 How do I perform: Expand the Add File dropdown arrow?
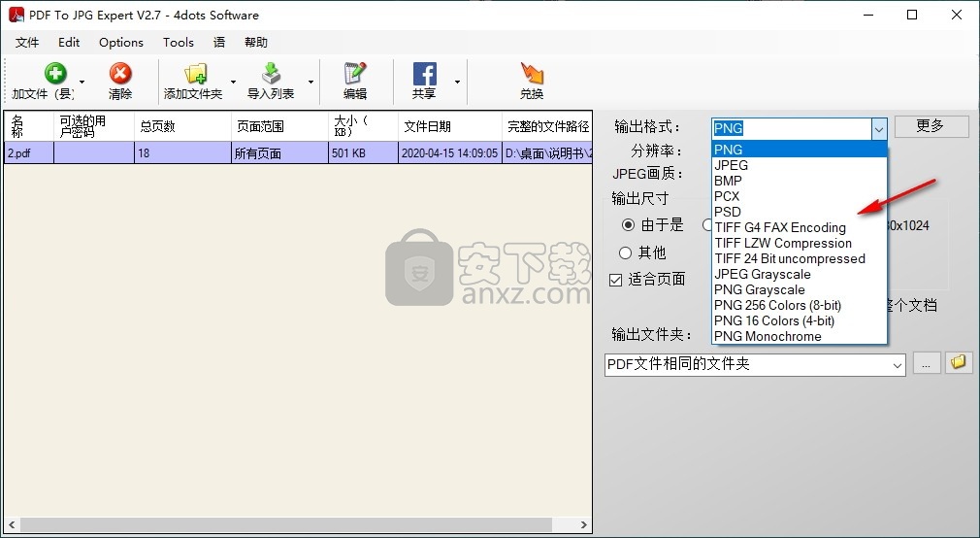pyautogui.click(x=82, y=82)
